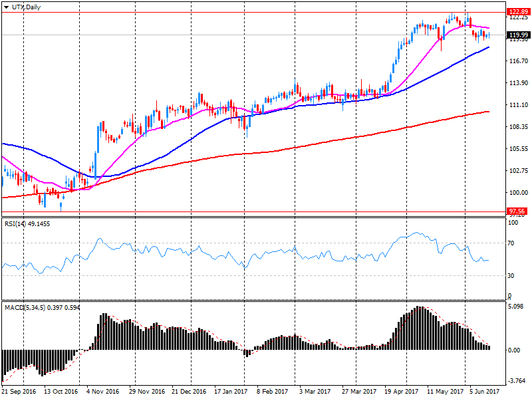This screenshot has width=532, height=399.
Task: Click the 111.10 price axis value
Action: tap(519, 105)
